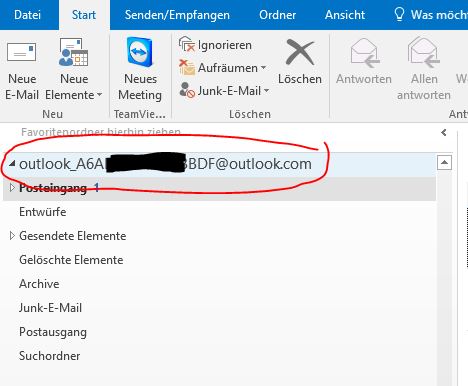The image size is (468, 386).
Task: Click the Aufräumen cleanup icon
Action: tap(187, 67)
